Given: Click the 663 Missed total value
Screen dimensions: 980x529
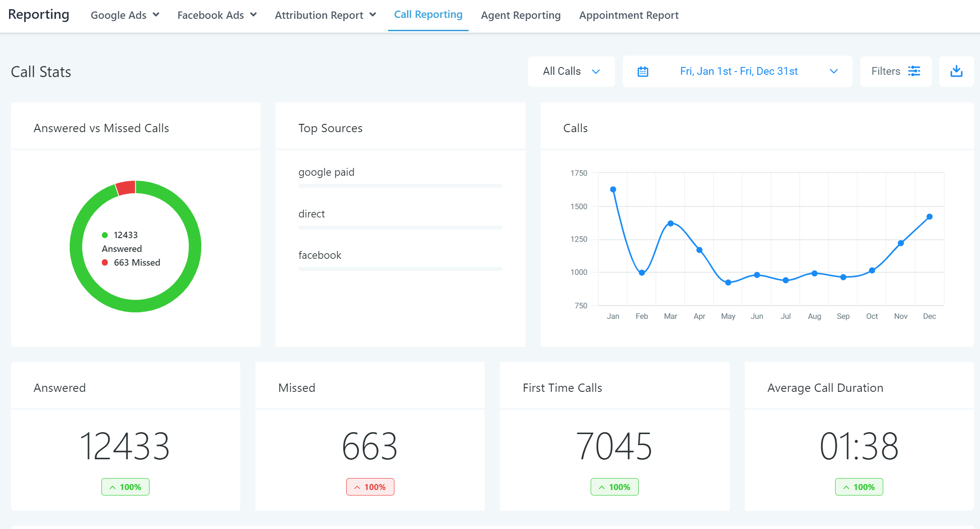Looking at the screenshot, I should tap(370, 446).
